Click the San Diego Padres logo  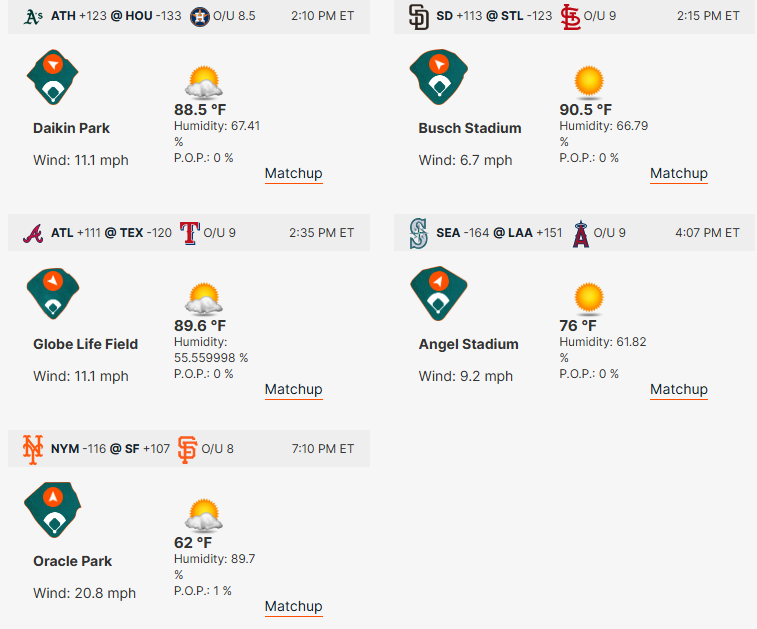[419, 16]
